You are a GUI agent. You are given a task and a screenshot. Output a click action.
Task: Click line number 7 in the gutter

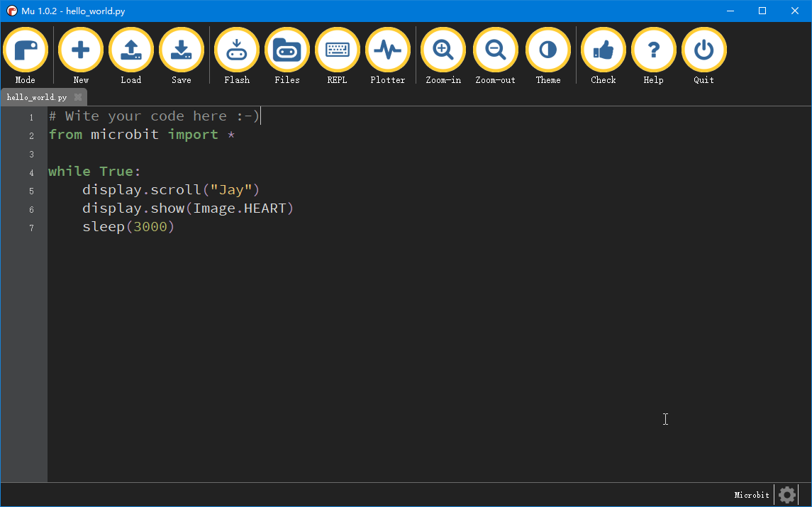pyautogui.click(x=31, y=228)
